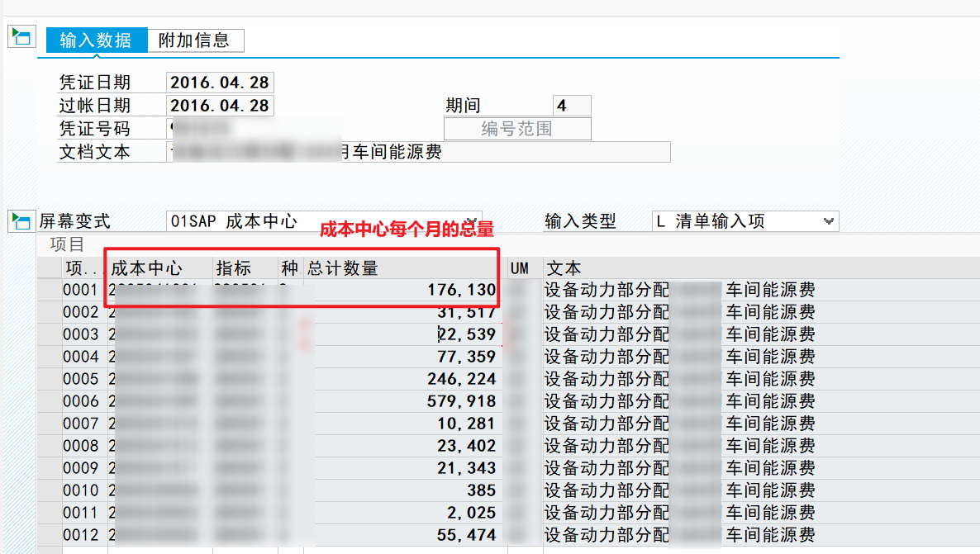The width and height of the screenshot is (980, 554).
Task: Click the quantity cell 21,343
Action: click(x=403, y=468)
